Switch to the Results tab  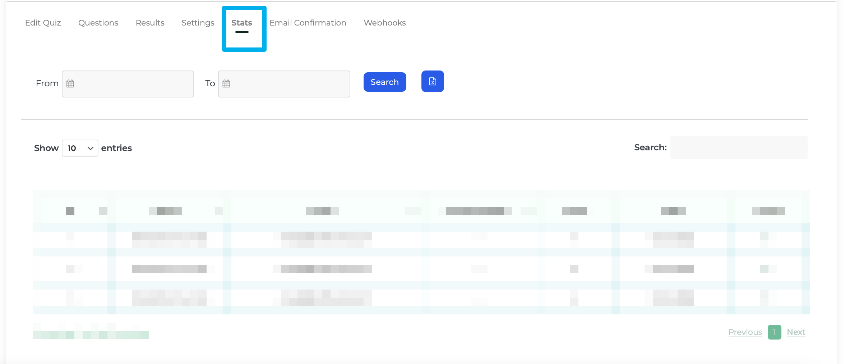point(150,23)
